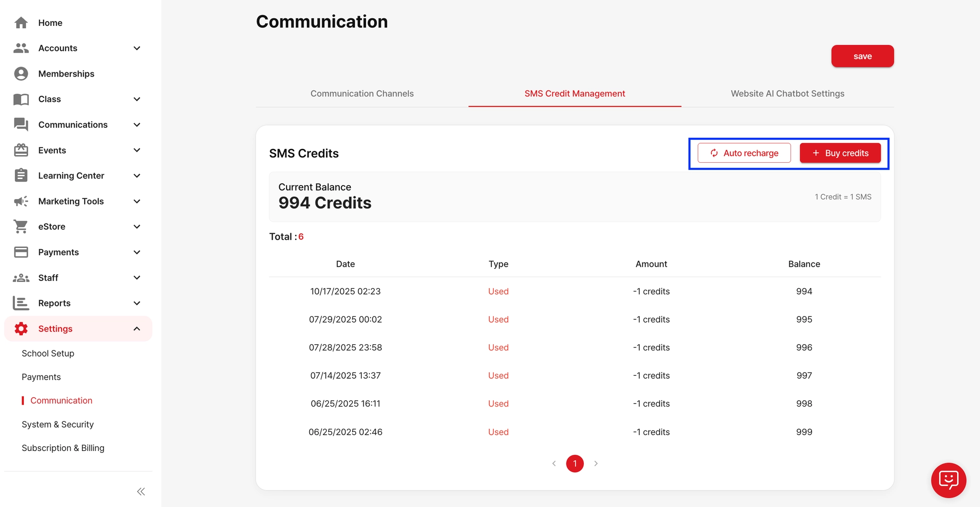
Task: Open Class using its book icon
Action: pos(21,99)
